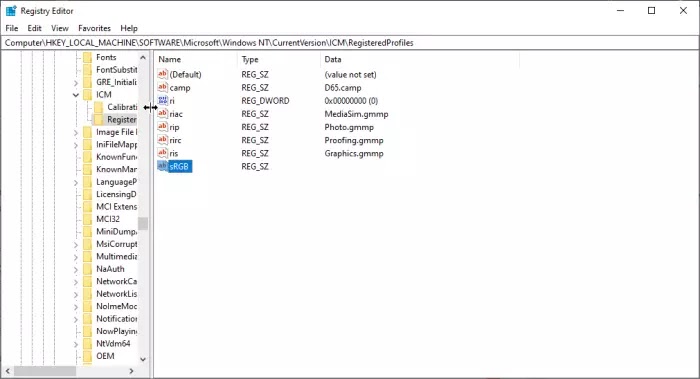Expand the Image File tree node
The height and width of the screenshot is (379, 700).
click(x=76, y=133)
